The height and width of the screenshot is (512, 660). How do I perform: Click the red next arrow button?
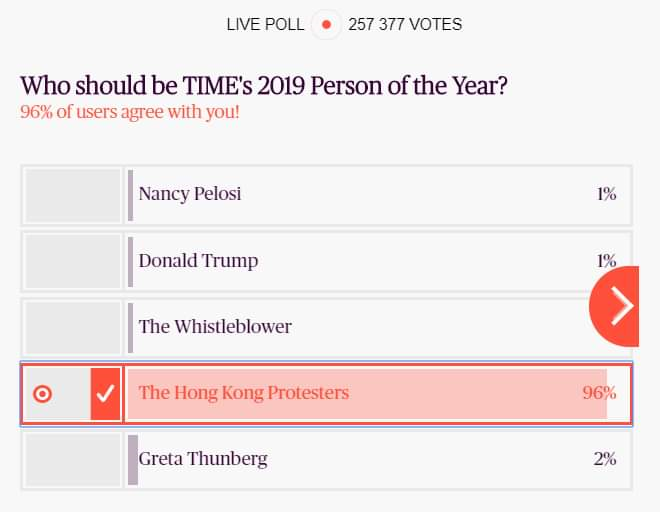(615, 306)
